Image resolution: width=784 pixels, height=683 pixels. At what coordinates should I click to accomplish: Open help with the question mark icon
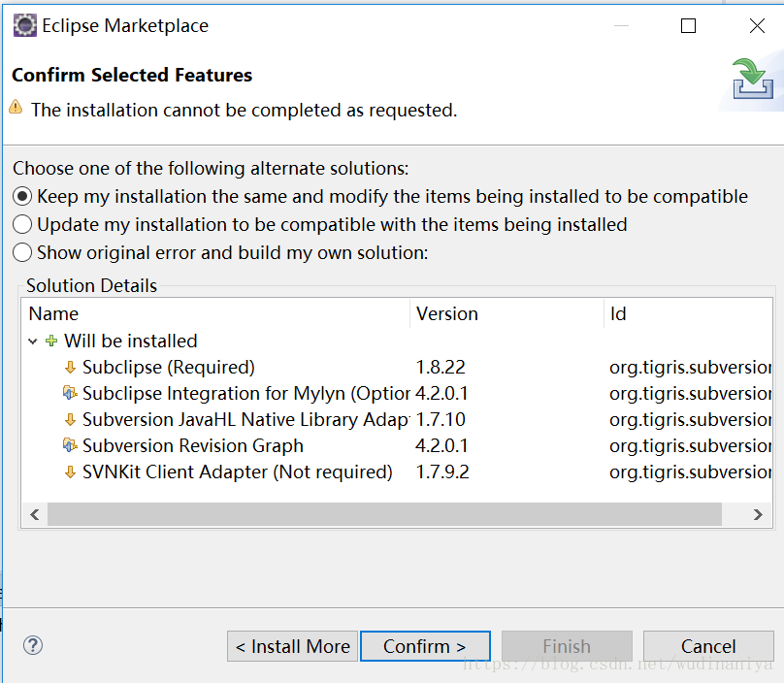click(33, 645)
